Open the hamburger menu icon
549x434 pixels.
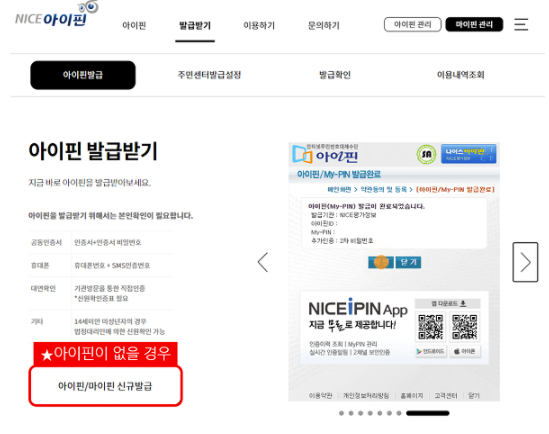point(521,24)
